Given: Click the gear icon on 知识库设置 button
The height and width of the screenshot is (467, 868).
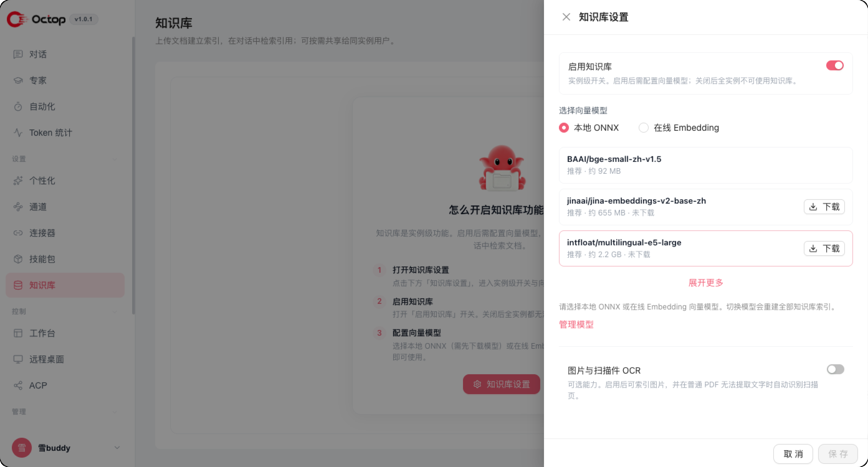Looking at the screenshot, I should coord(477,384).
